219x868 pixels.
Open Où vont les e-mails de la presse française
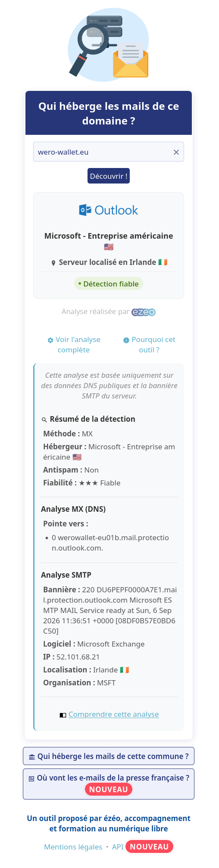click(x=109, y=784)
